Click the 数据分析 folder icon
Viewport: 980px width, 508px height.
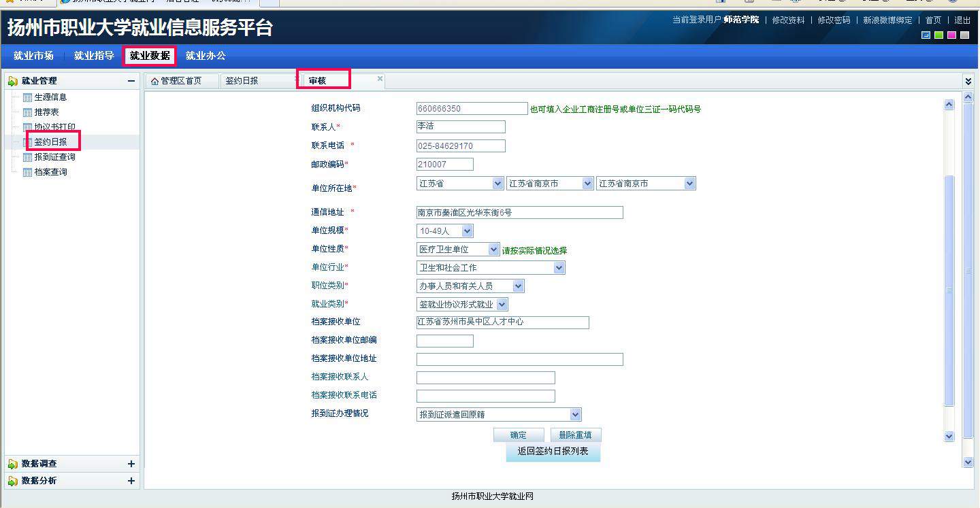(x=13, y=481)
